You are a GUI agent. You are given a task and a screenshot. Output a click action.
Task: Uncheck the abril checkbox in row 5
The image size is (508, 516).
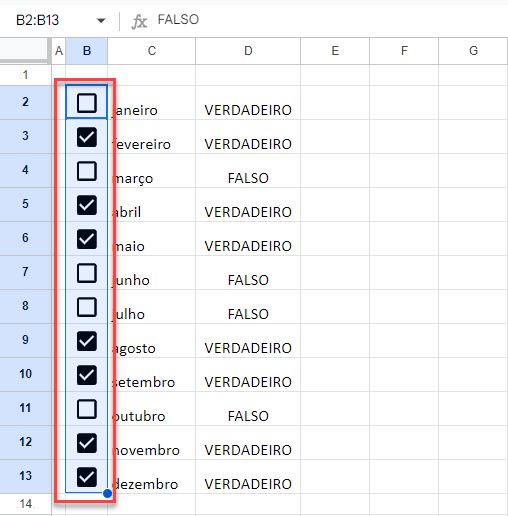87,205
